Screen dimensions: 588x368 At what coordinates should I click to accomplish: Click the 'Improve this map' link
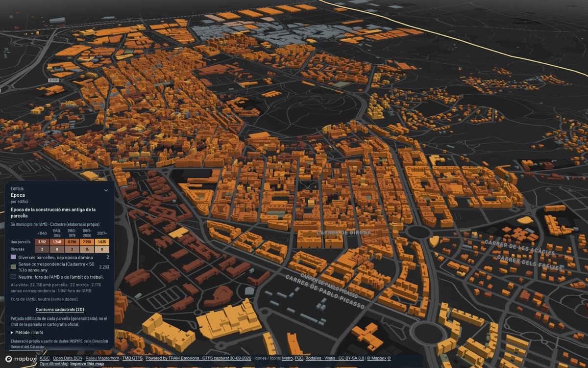click(x=87, y=364)
